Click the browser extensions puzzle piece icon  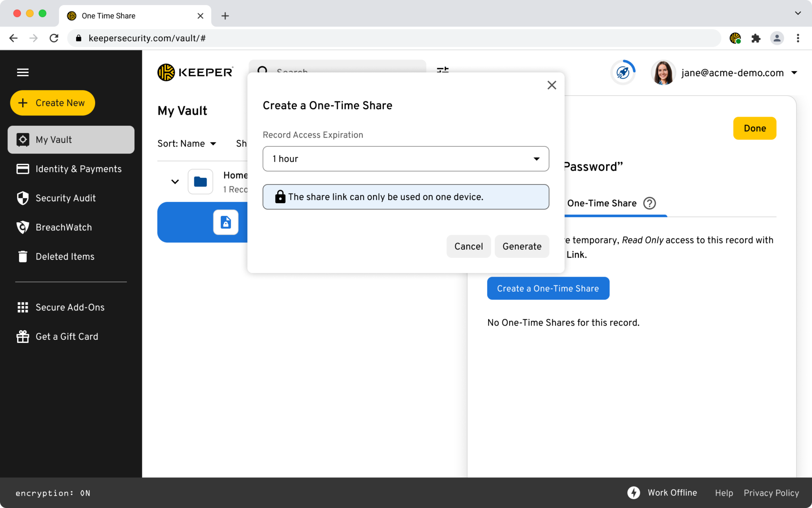point(756,38)
